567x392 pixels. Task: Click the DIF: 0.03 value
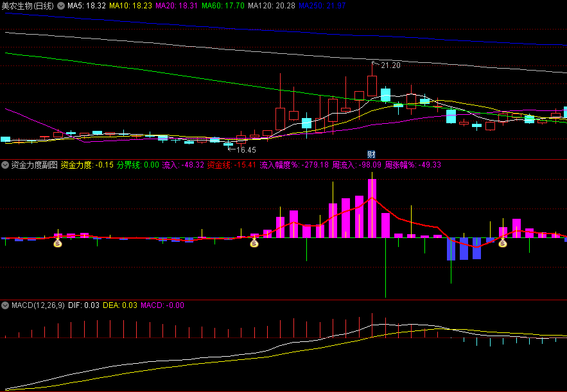pos(83,305)
